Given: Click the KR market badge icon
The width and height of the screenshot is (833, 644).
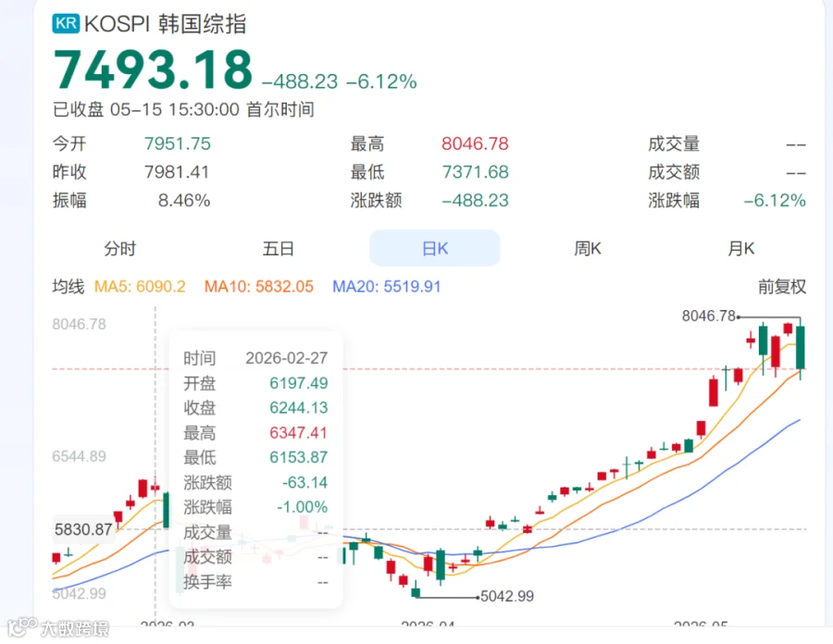Looking at the screenshot, I should [x=66, y=23].
